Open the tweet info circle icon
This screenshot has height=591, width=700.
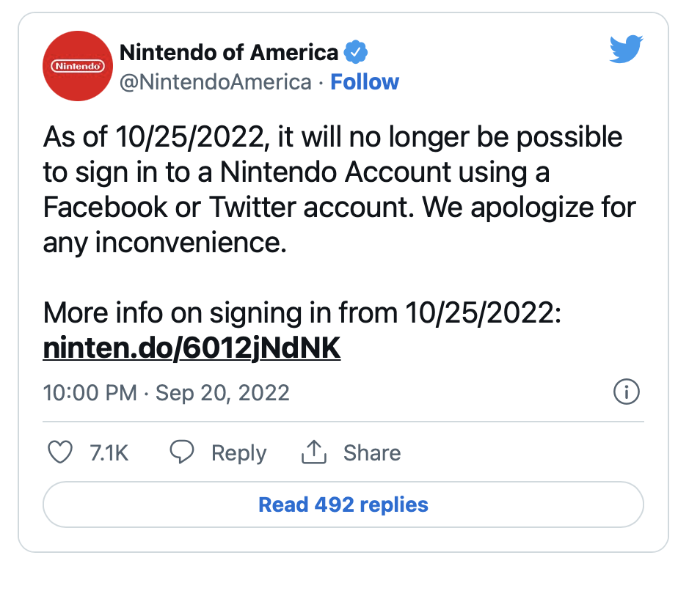627,392
